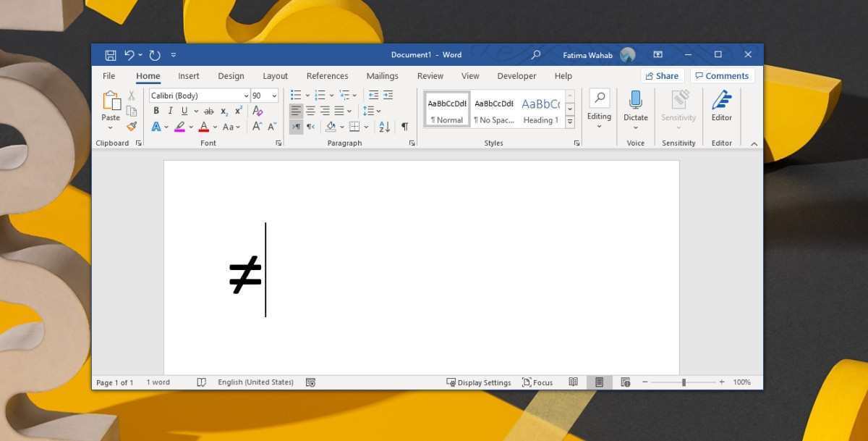868x441 pixels.
Task: Click the Format Painter brush icon
Action: click(132, 126)
